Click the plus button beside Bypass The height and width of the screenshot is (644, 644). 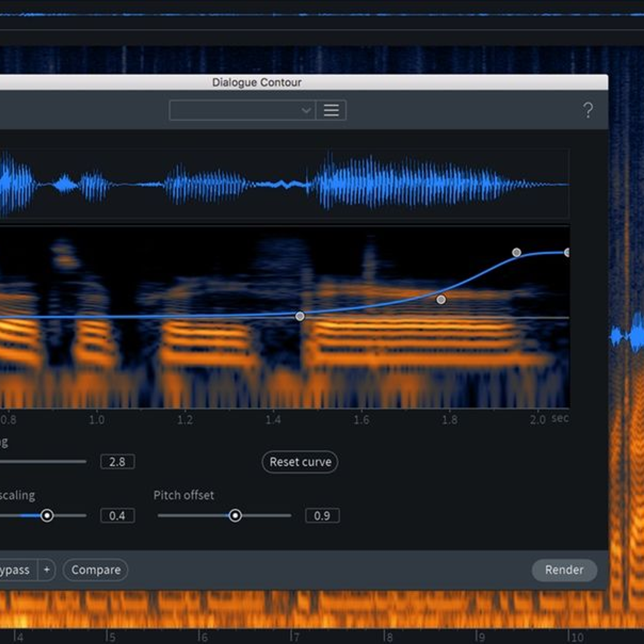pos(47,570)
